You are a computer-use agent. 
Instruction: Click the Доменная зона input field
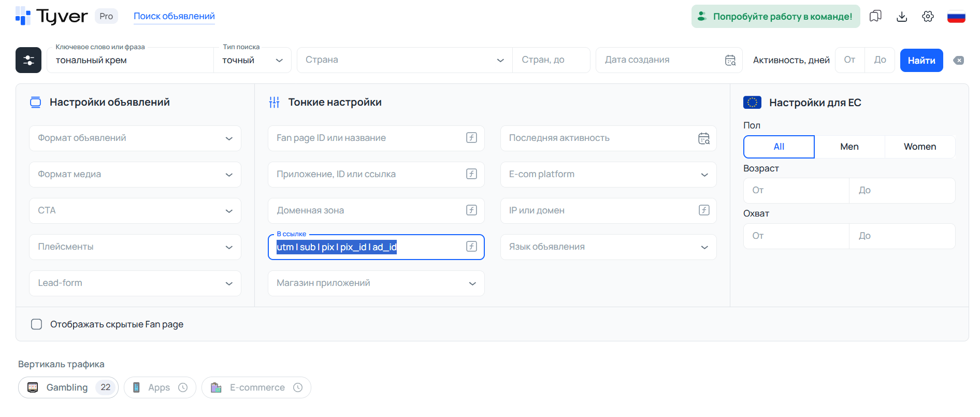[x=376, y=211]
